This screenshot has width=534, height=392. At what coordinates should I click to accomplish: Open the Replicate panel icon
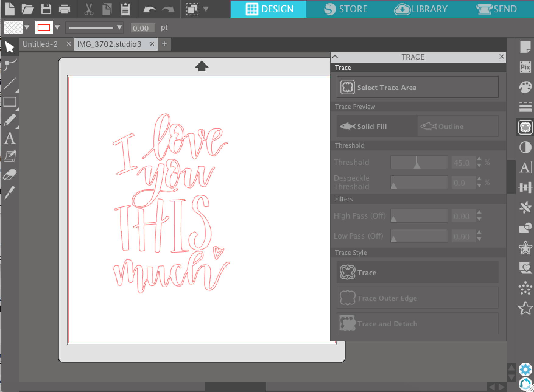click(525, 208)
